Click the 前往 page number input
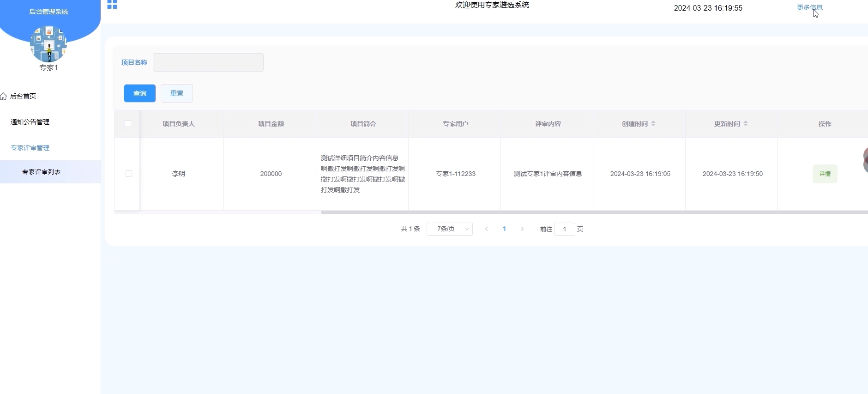This screenshot has height=394, width=868. (565, 229)
